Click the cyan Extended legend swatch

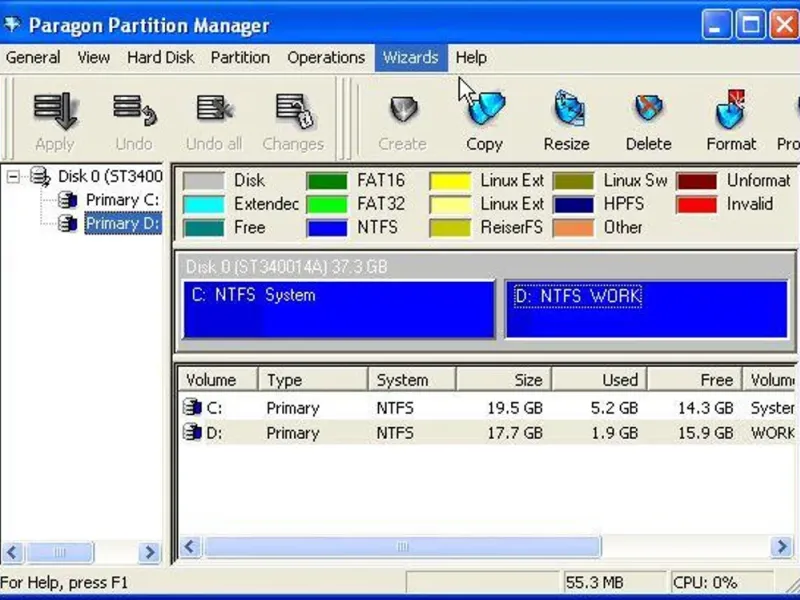204,205
